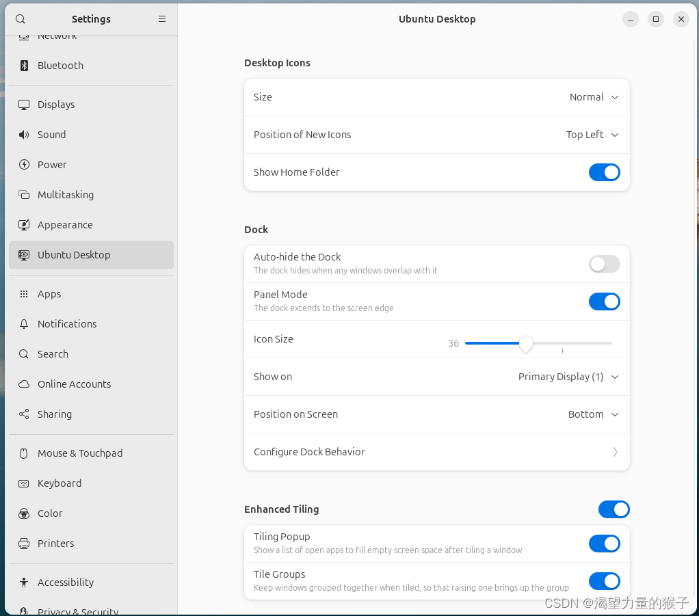699x616 pixels.
Task: Open the Settings search icon
Action: (21, 19)
